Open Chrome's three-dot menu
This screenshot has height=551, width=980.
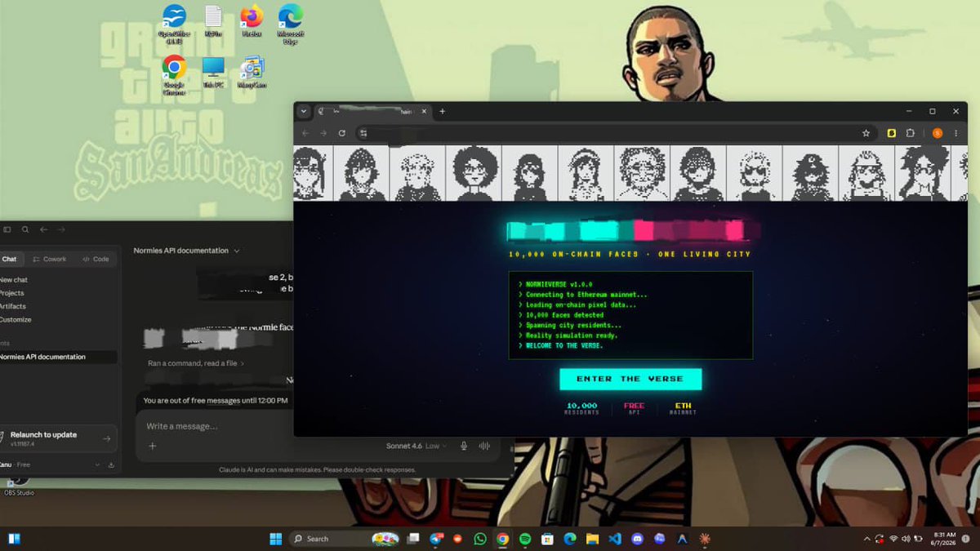click(x=956, y=133)
